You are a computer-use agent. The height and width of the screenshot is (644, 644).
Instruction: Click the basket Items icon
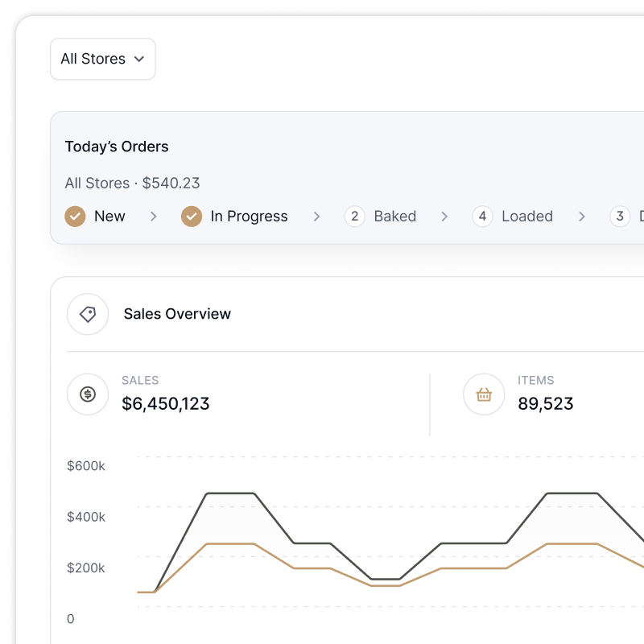pos(484,394)
